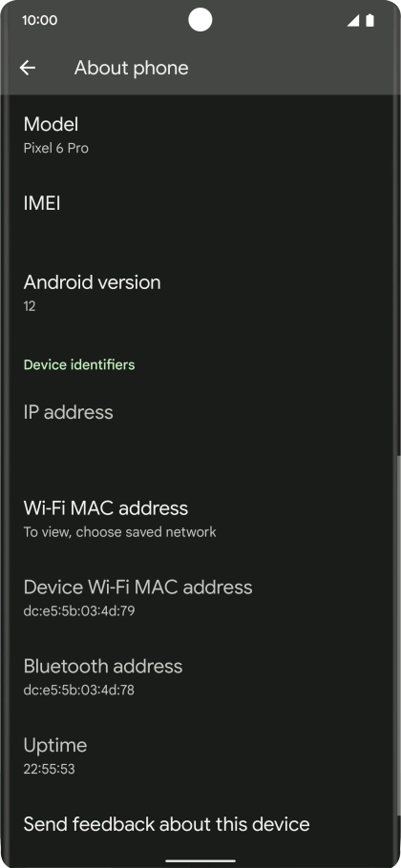Tap the dc:e5:5b:03:4d:78 Bluetooth value
Viewport: 401px width, 868px height.
point(78,691)
